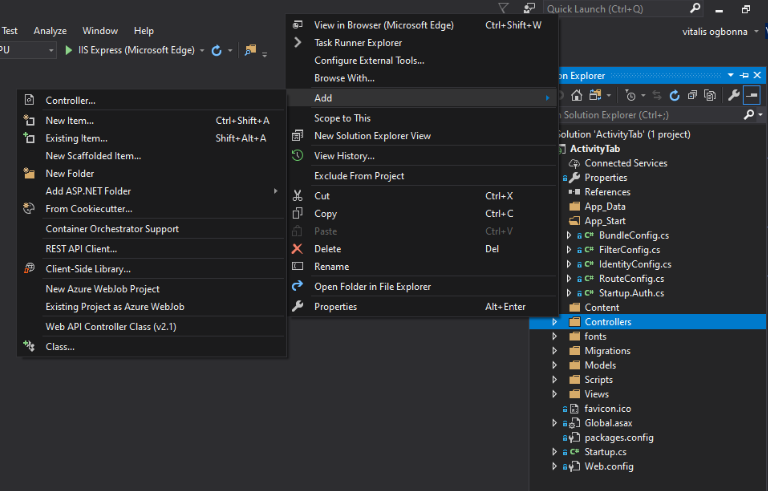Refresh the Solution Explorer with the blue arrow
This screenshot has height=491, width=768.
pyautogui.click(x=674, y=96)
